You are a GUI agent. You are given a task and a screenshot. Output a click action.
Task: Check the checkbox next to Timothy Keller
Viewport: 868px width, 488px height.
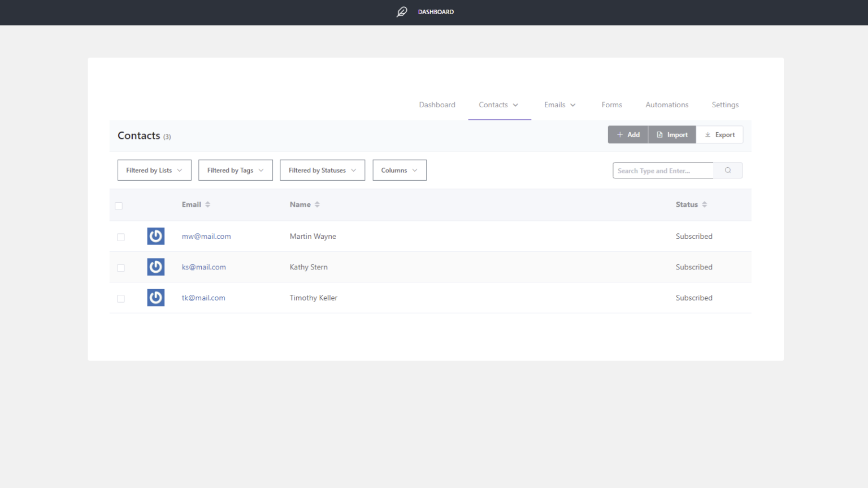[120, 298]
